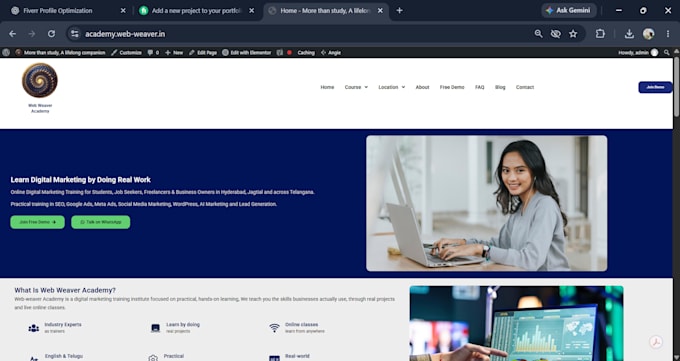
Task: Click 'Learn Digital Marketing by Doing Real Work' heading
Action: click(81, 180)
